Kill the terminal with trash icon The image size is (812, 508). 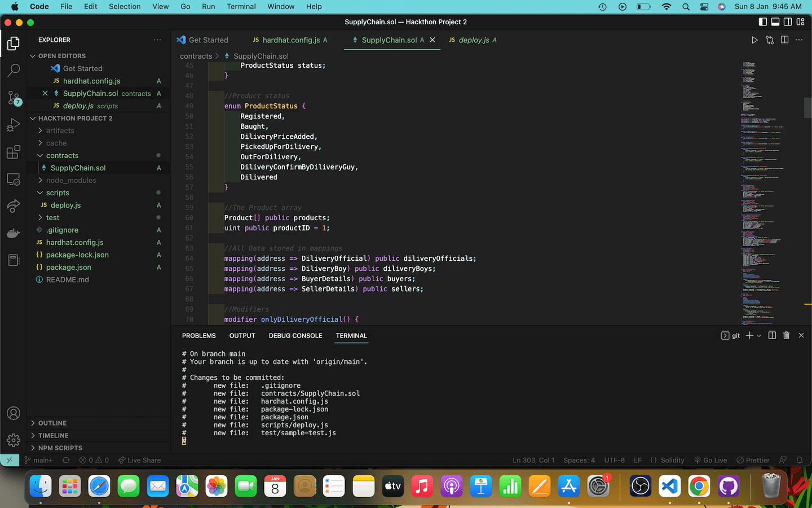tap(786, 335)
